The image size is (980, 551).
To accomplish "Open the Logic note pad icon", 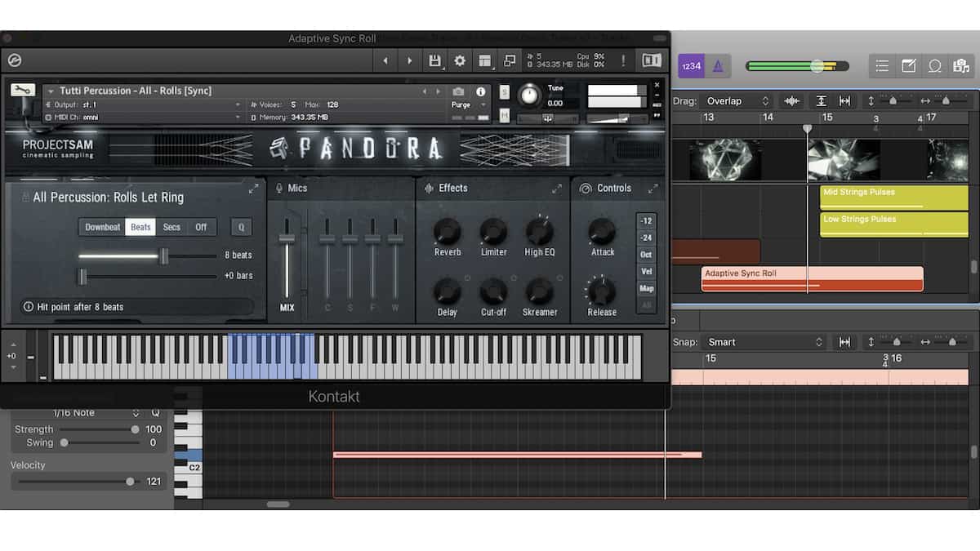I will 908,66.
